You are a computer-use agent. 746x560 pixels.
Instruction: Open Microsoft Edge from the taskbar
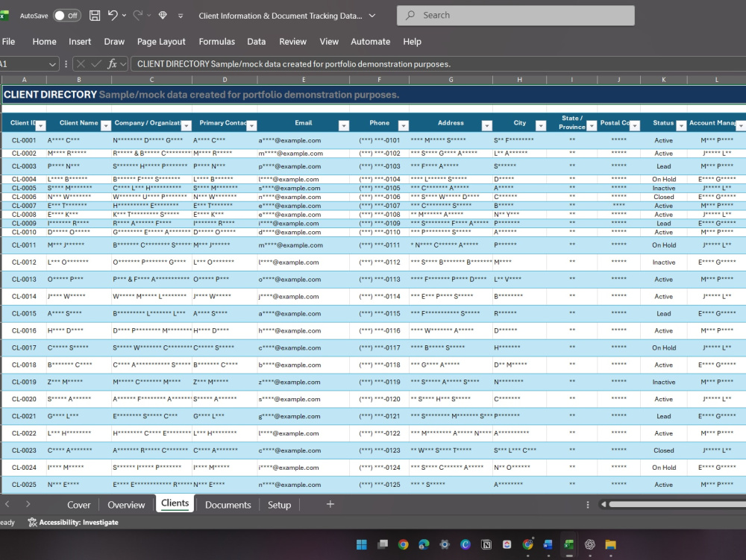pos(424,545)
